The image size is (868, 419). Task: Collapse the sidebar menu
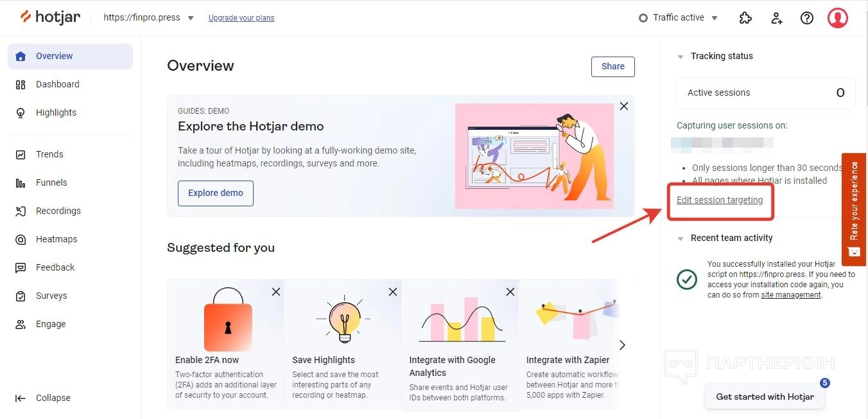[44, 398]
